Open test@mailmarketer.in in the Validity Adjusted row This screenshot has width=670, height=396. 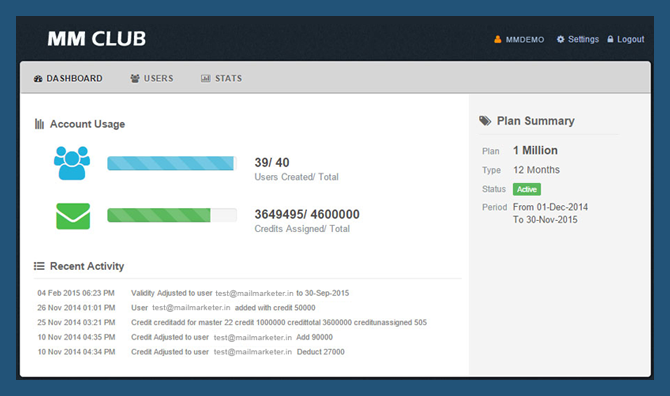click(x=254, y=293)
